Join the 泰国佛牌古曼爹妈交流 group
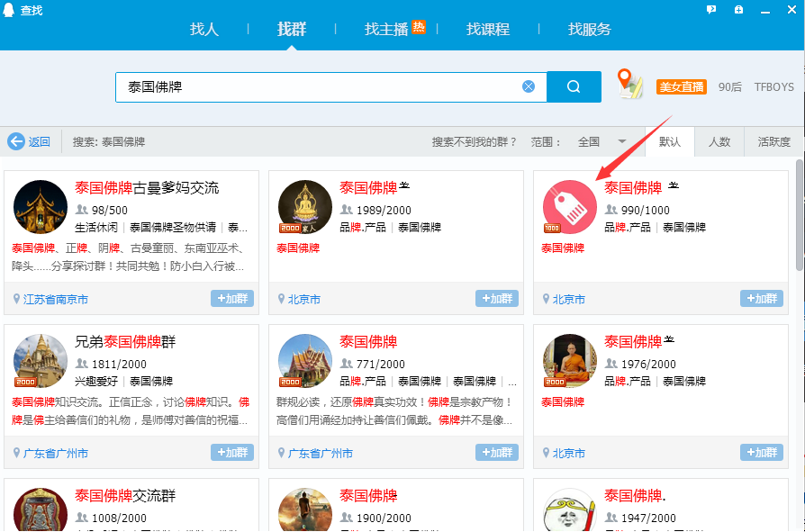Viewport: 805px width, 532px height. tap(232, 299)
